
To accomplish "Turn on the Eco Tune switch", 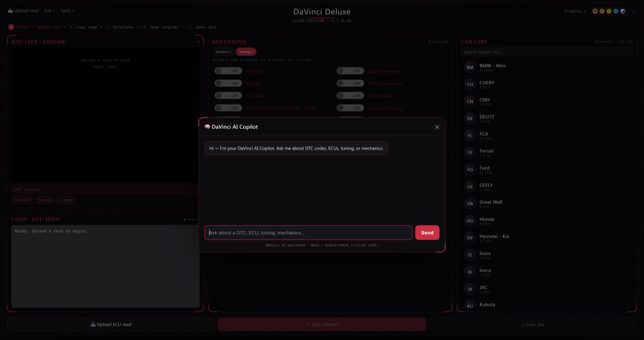I will point(228,96).
